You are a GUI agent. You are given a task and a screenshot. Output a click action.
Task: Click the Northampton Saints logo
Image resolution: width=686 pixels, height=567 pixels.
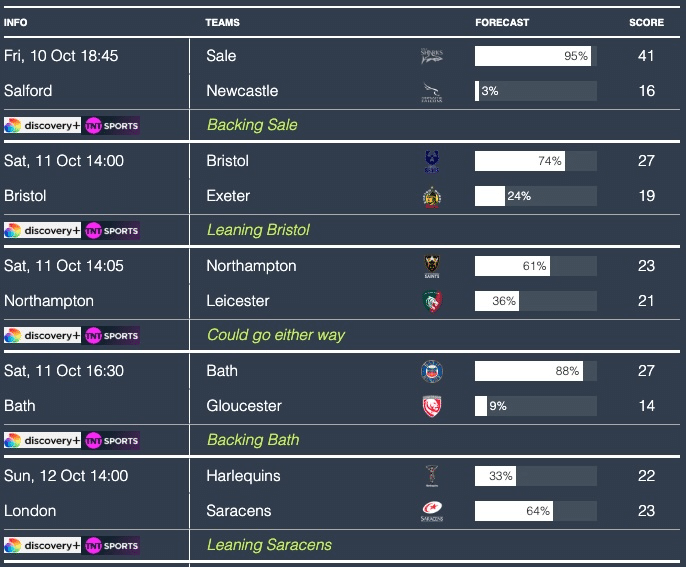pyautogui.click(x=432, y=266)
